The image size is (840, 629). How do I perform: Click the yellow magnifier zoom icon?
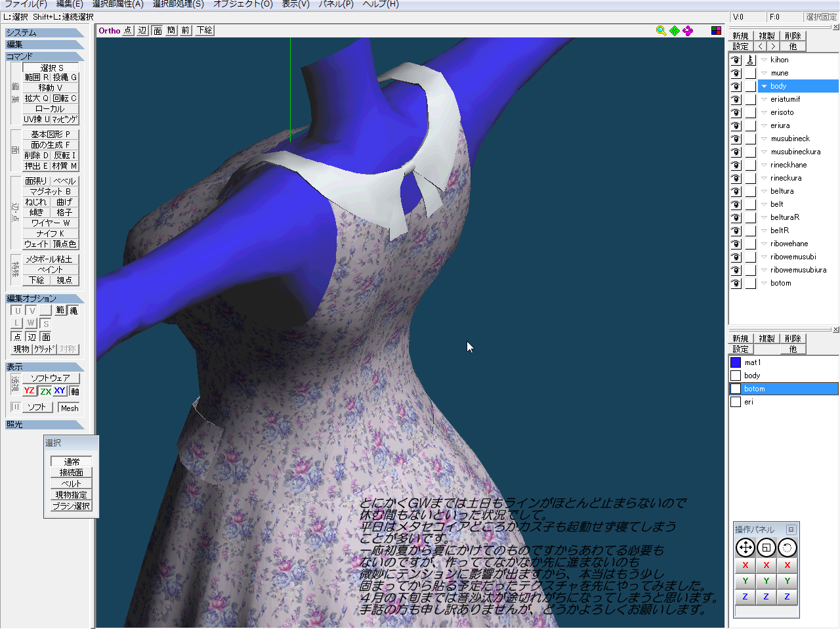661,31
